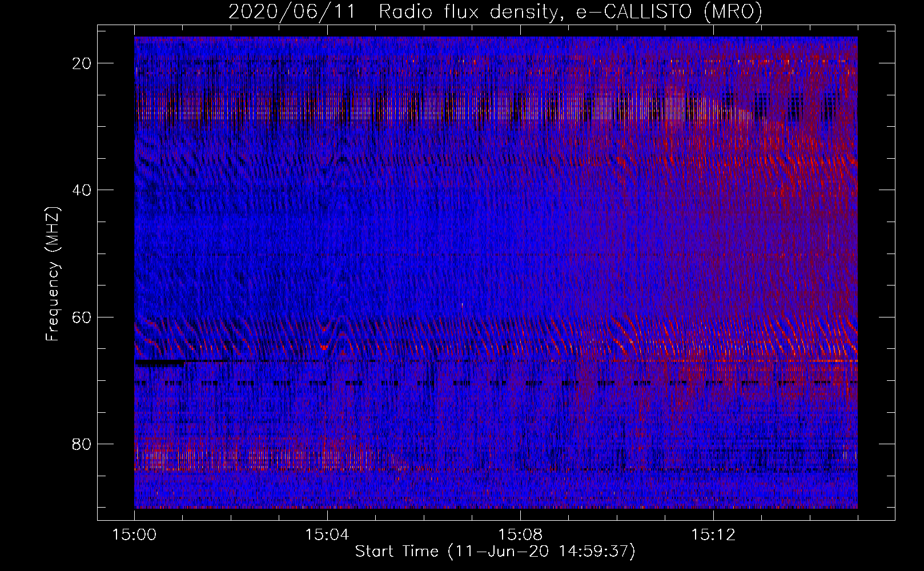Click the plot title 2020/06/11 Radio flux density
Viewport: 924px width, 571px height.
(x=495, y=12)
